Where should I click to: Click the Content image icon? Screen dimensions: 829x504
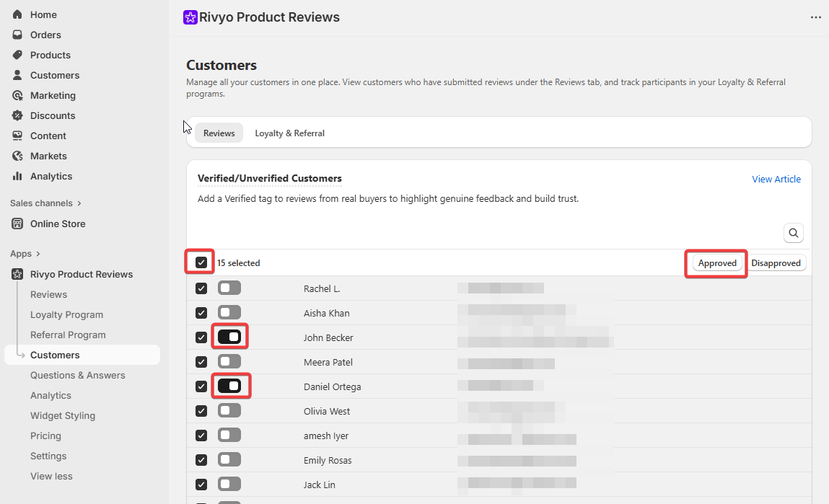17,136
